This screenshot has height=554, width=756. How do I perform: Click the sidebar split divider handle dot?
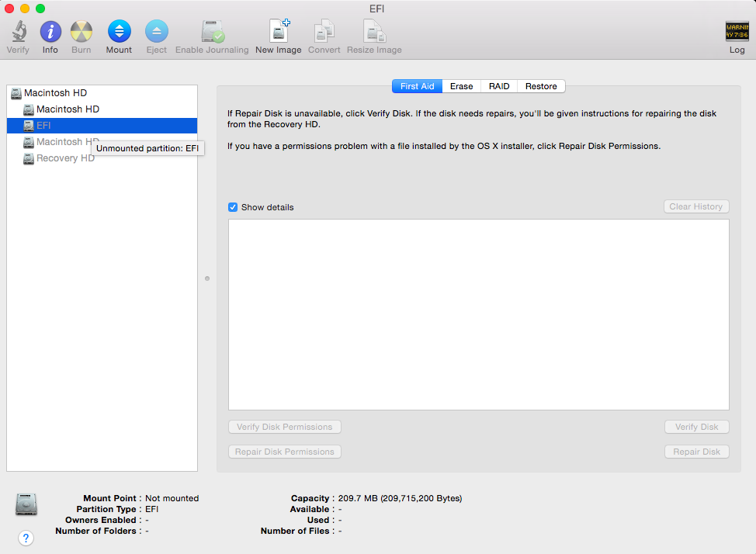pyautogui.click(x=207, y=279)
